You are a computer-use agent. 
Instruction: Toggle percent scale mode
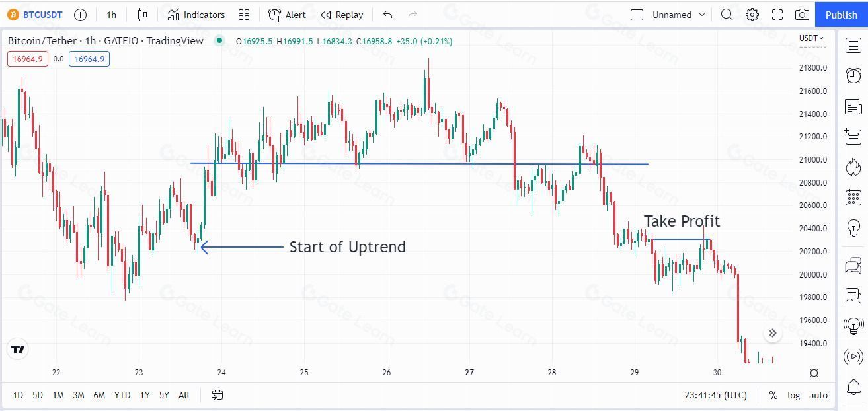(773, 395)
